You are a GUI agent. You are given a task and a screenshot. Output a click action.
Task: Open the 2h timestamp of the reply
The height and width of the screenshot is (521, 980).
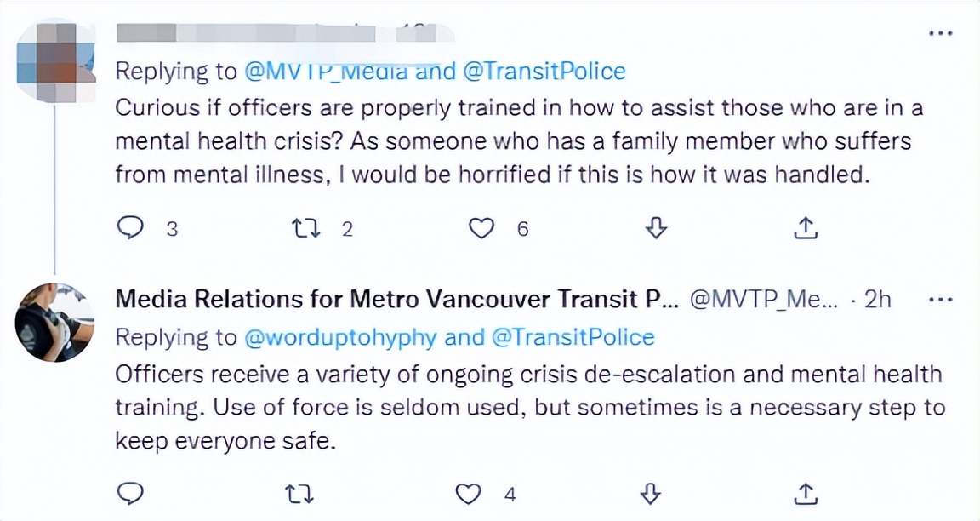point(877,300)
